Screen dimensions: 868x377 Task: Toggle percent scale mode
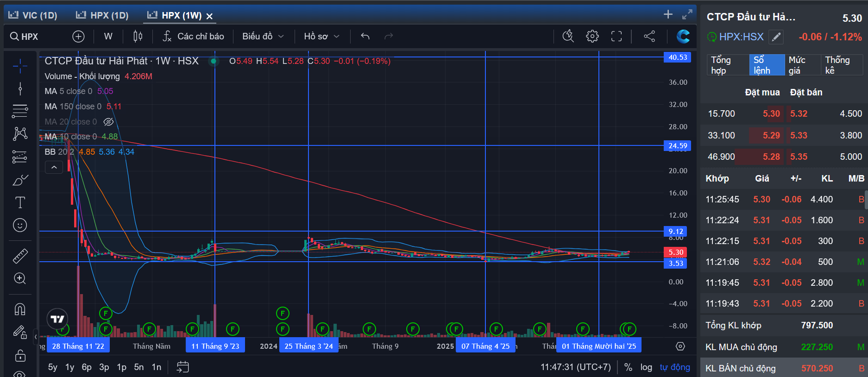click(x=628, y=367)
